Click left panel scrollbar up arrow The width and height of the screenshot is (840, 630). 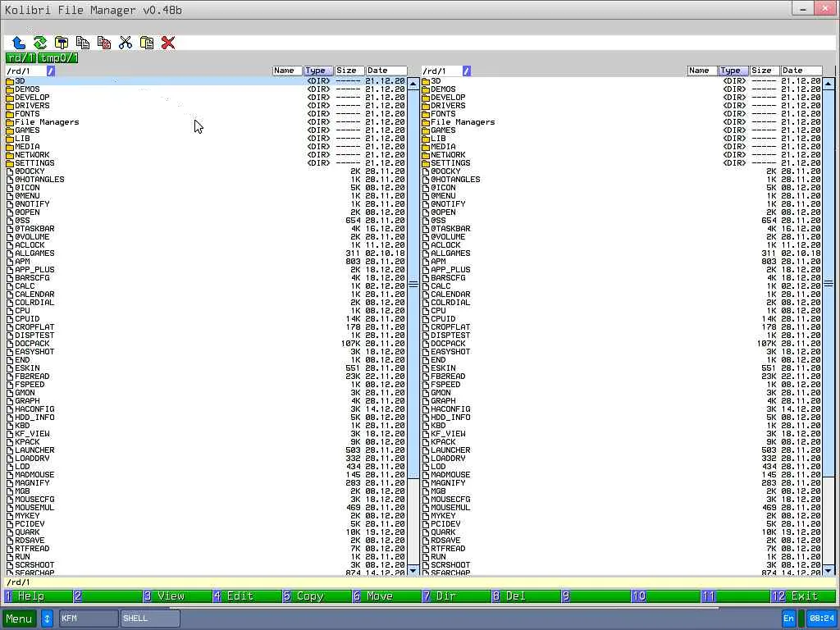[413, 84]
